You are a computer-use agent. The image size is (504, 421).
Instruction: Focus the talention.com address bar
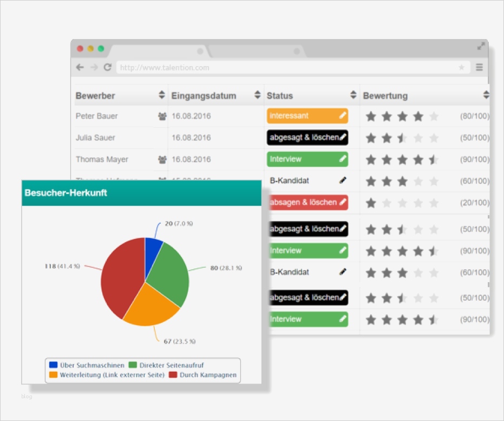[293, 68]
